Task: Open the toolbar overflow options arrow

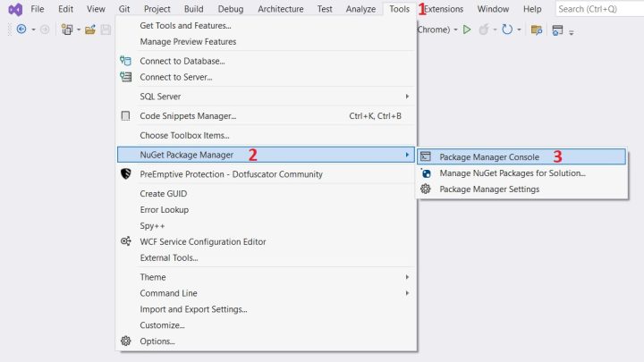Action: [x=572, y=32]
